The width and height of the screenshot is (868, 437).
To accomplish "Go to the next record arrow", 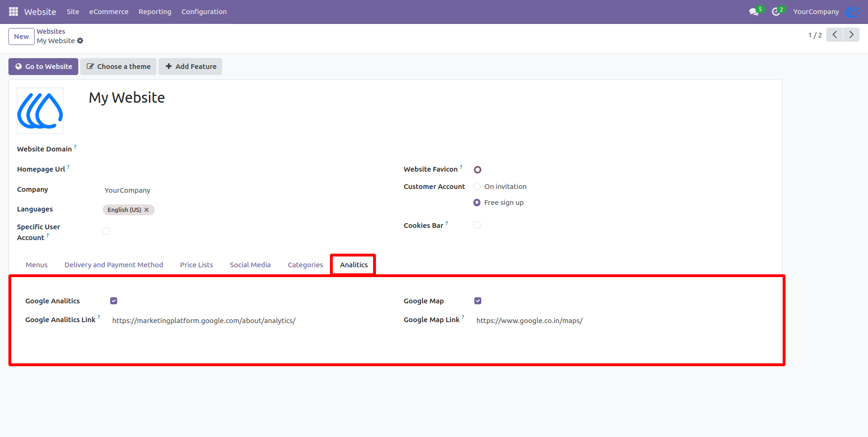I will click(x=851, y=35).
